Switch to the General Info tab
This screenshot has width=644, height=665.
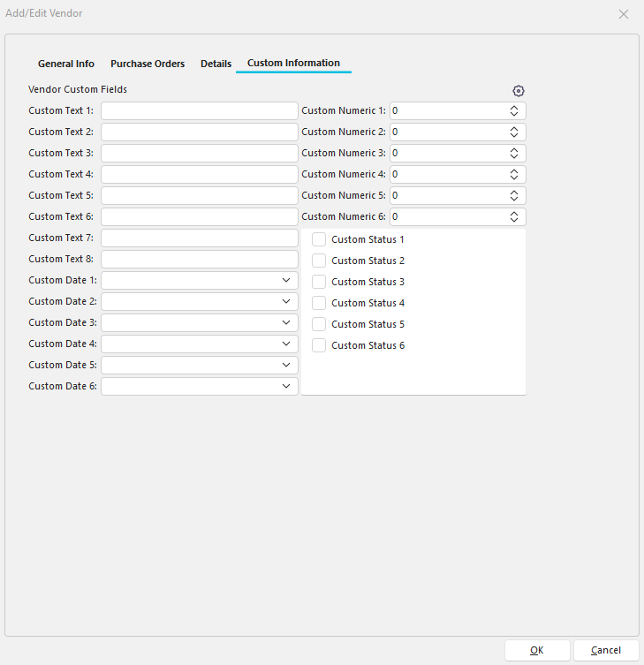pyautogui.click(x=66, y=64)
